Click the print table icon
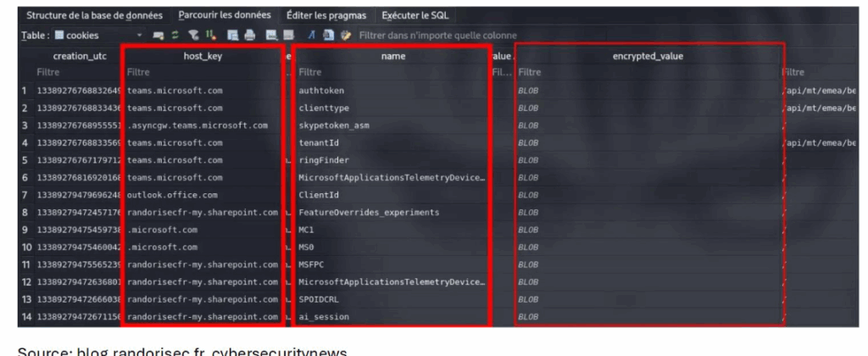Screen dimensions: 868x356 click(x=248, y=36)
